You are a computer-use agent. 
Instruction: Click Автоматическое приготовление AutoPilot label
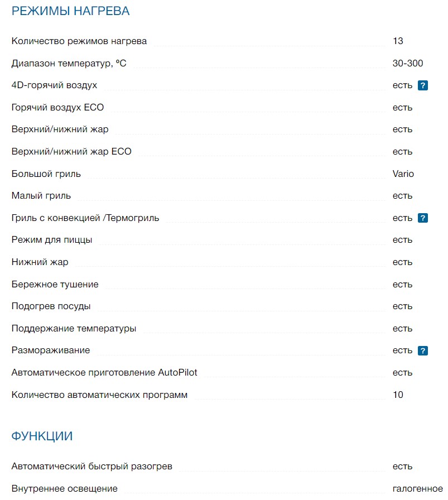[x=104, y=373]
